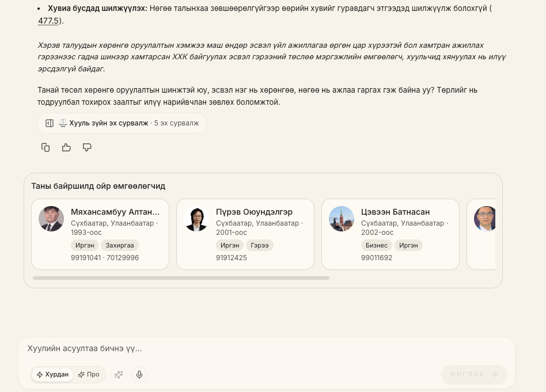Click the Захиргаа tag on Мяхансамбуу's card
Image resolution: width=546 pixels, height=392 pixels.
pyautogui.click(x=120, y=245)
